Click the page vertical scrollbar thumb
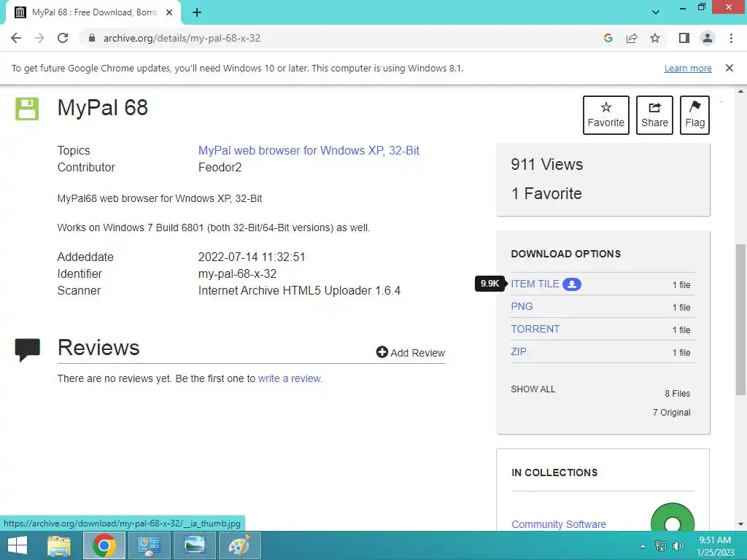Image resolution: width=747 pixels, height=560 pixels. pos(740,319)
